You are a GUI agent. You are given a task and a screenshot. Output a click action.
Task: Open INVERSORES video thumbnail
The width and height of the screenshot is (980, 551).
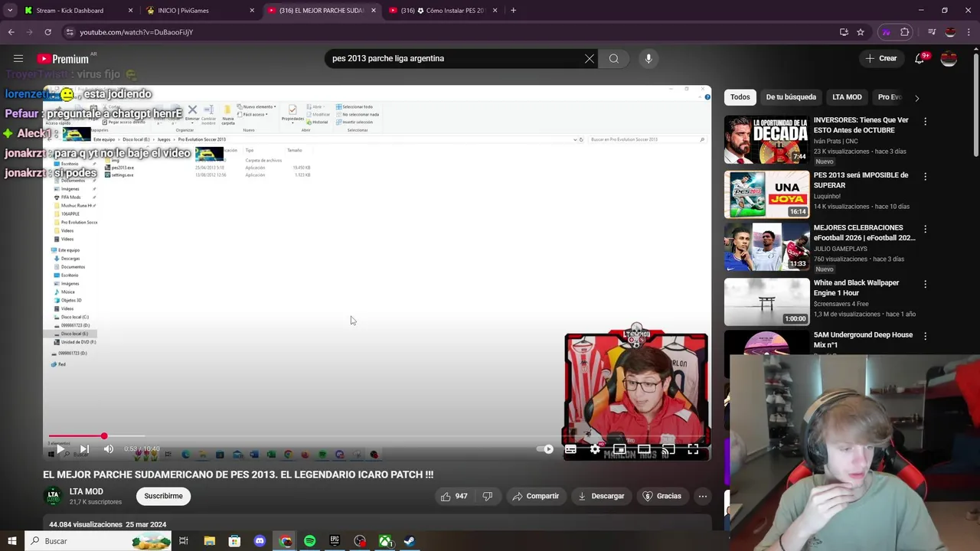[x=766, y=139]
